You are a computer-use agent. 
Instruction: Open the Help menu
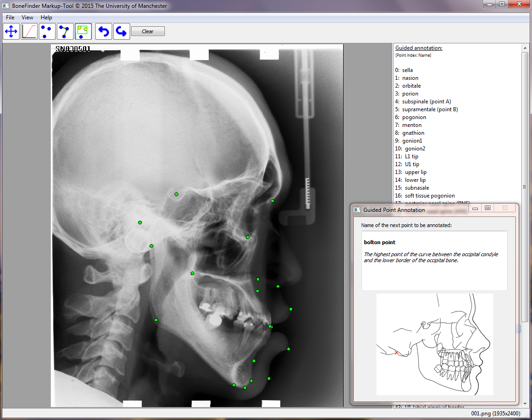(x=46, y=18)
